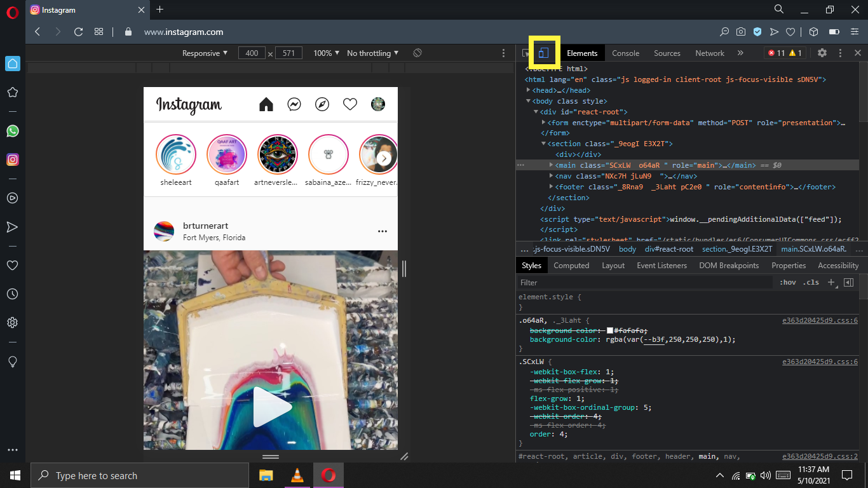Open sabaina_aze story thumbnail
Viewport: 868px width, 488px height.
pyautogui.click(x=329, y=154)
